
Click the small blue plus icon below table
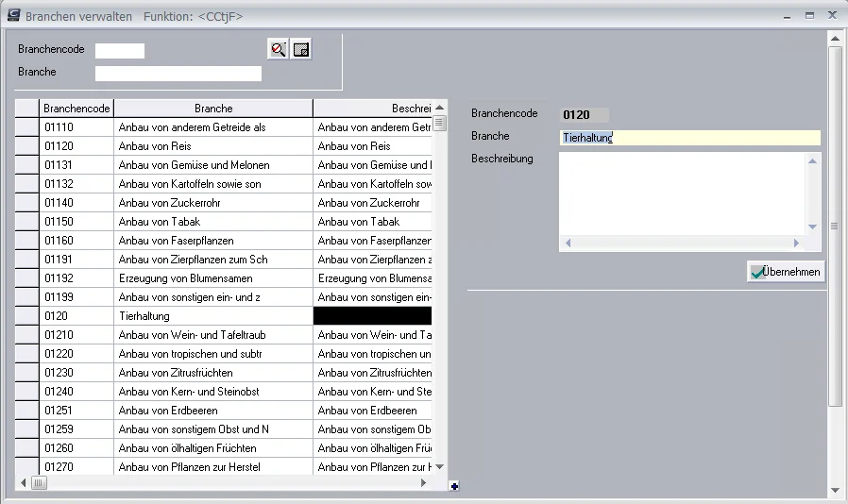tap(454, 486)
